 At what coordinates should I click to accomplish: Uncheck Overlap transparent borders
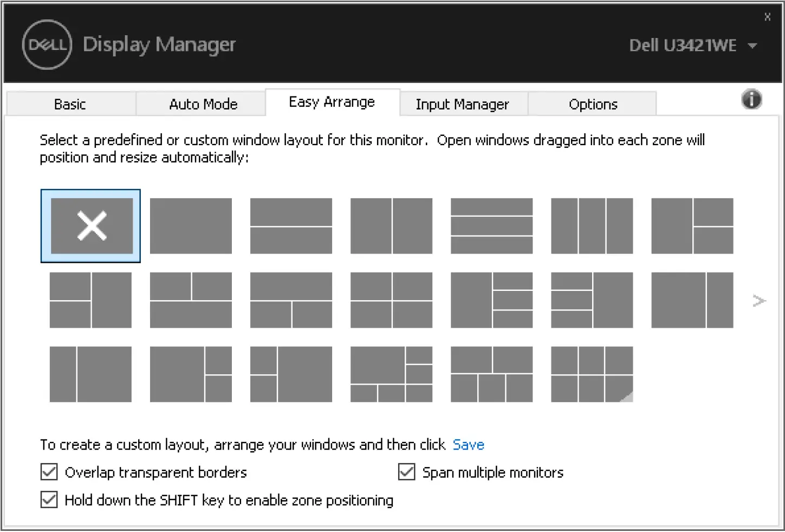[x=48, y=472]
